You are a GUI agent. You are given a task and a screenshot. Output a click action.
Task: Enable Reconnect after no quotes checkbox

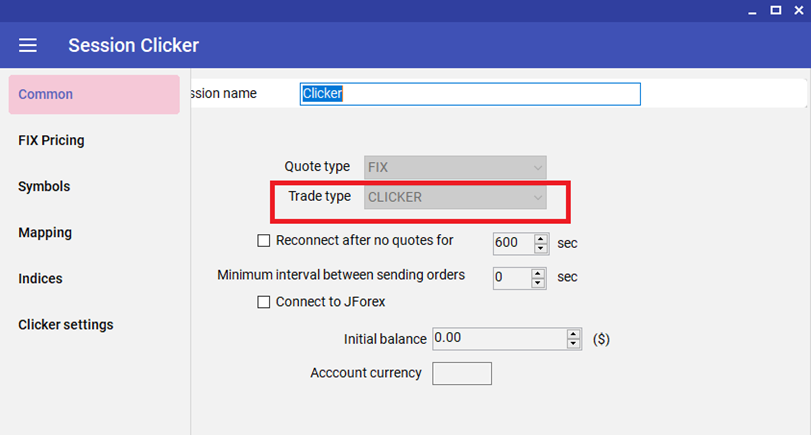pos(265,241)
